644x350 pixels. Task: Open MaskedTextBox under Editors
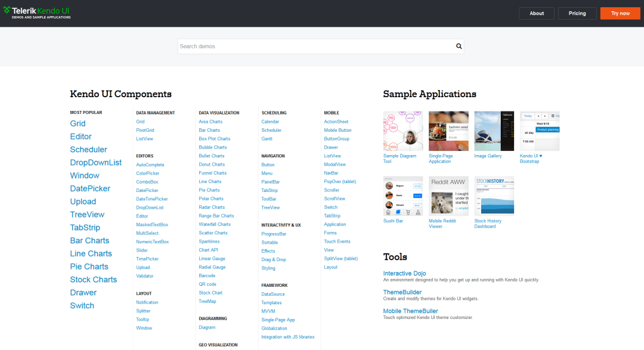152,225
